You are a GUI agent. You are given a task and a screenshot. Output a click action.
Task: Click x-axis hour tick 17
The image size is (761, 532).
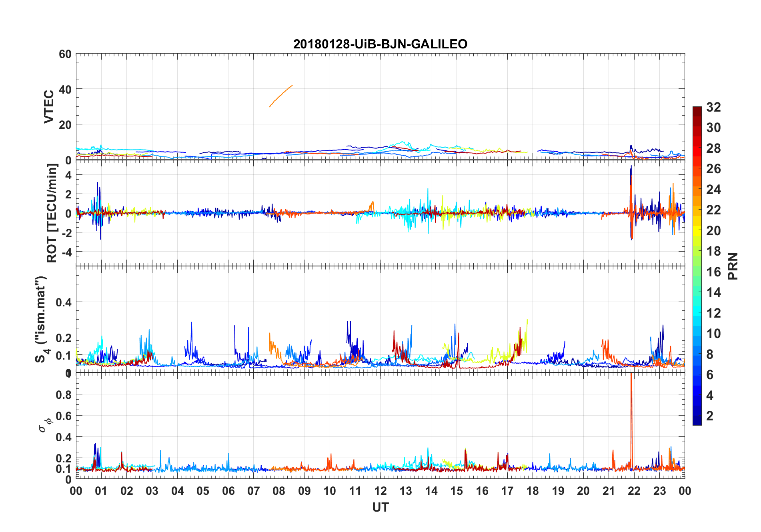point(507,491)
